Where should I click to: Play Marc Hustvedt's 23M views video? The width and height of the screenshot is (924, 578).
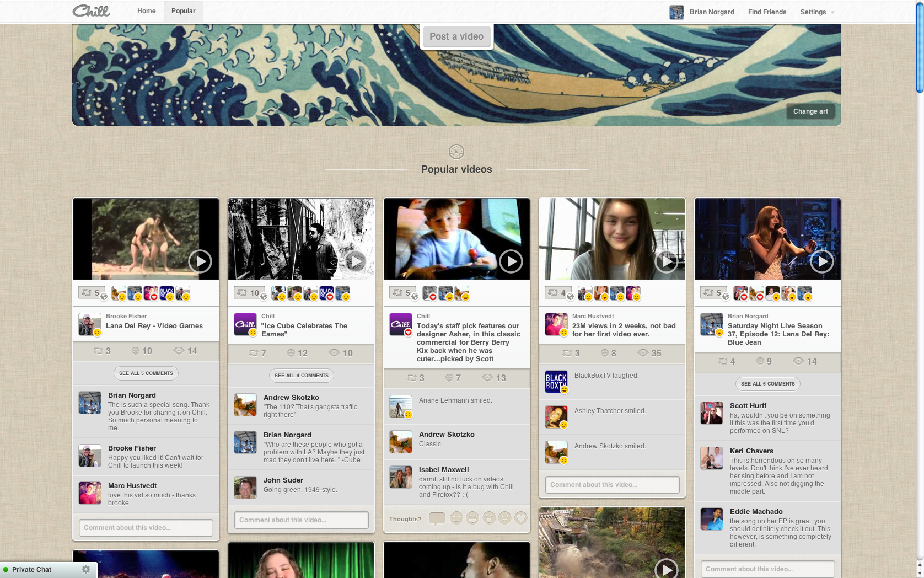click(667, 261)
